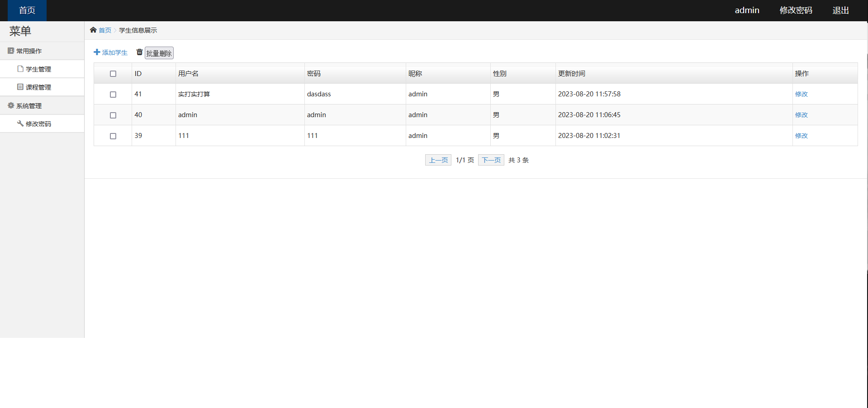868x408 pixels.
Task: Check the row with ID 41
Action: [113, 95]
